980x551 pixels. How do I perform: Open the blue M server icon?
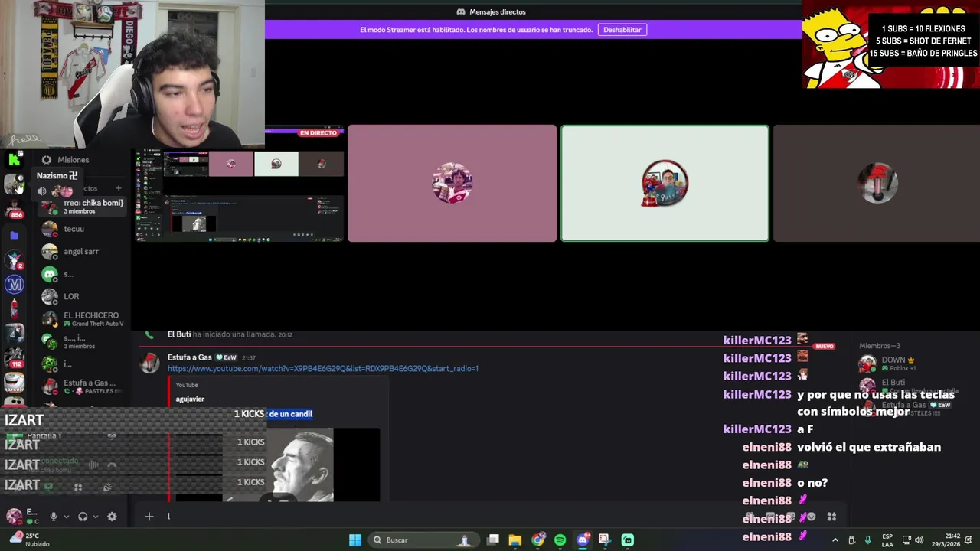pos(14,285)
